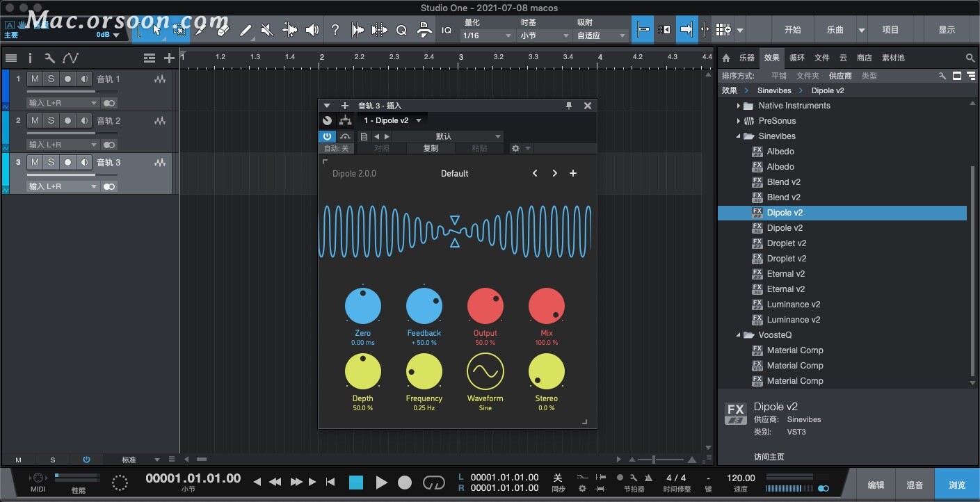Open the track list icon
Image resolution: width=980 pixels, height=502 pixels.
[10, 58]
